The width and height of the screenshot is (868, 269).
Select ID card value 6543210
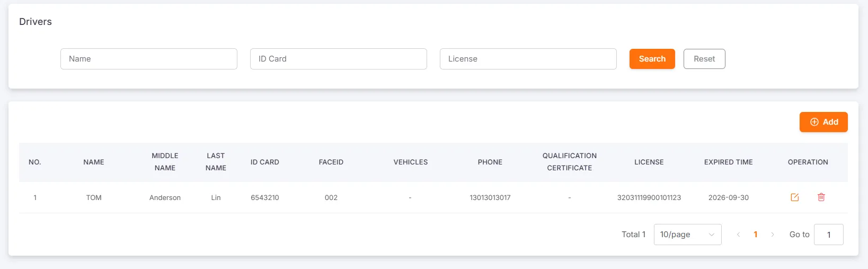coord(265,197)
